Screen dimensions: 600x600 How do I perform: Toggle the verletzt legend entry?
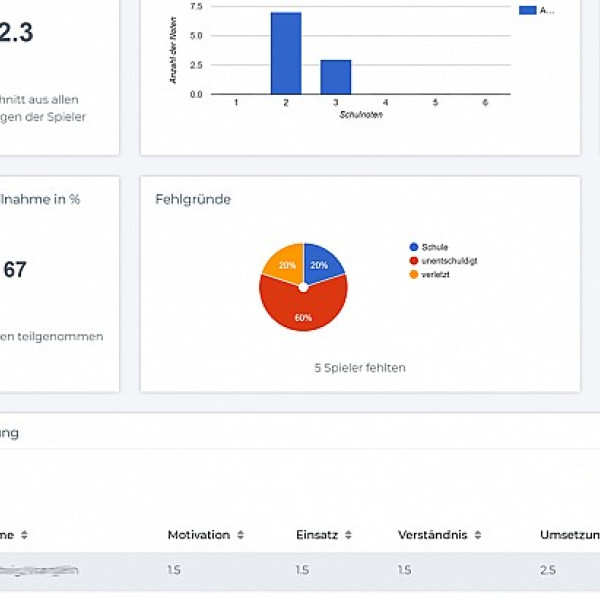[435, 274]
